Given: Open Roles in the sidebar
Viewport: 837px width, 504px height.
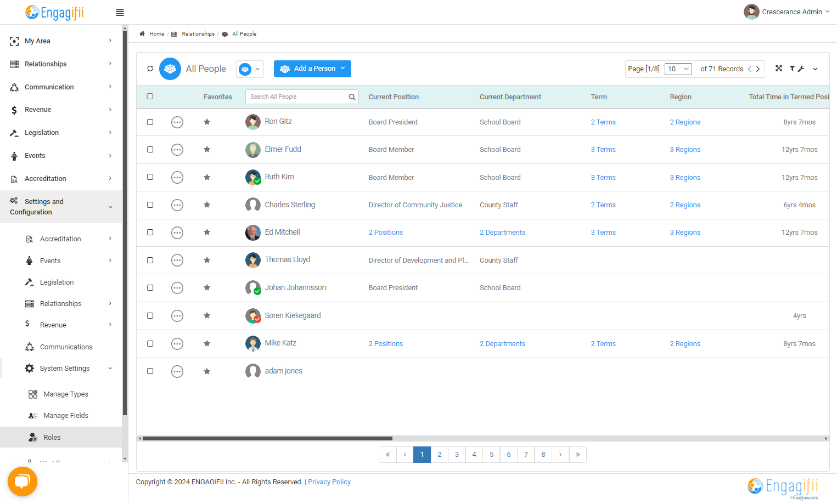Looking at the screenshot, I should (x=61, y=438).
